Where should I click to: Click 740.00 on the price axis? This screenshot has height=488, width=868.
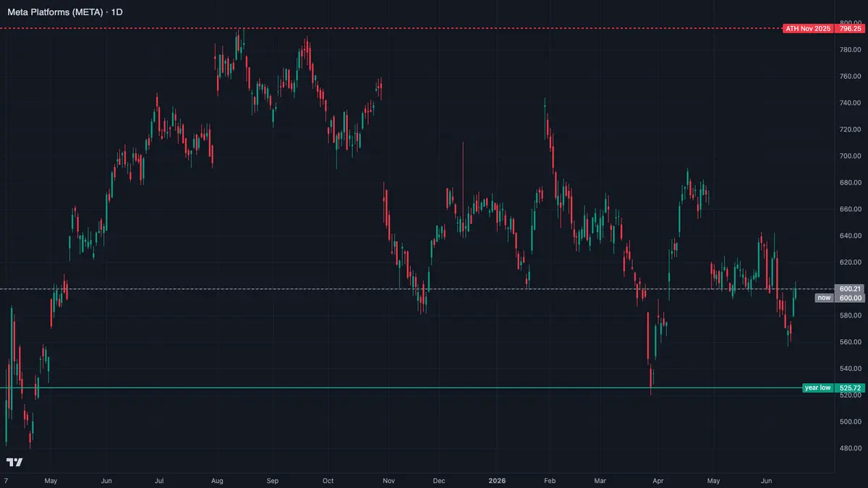point(849,103)
